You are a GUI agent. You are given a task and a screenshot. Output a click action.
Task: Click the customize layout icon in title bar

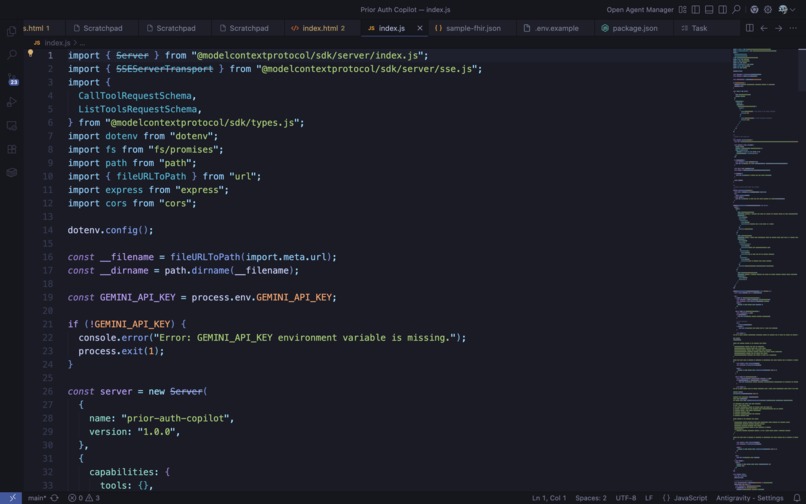[x=682, y=10]
